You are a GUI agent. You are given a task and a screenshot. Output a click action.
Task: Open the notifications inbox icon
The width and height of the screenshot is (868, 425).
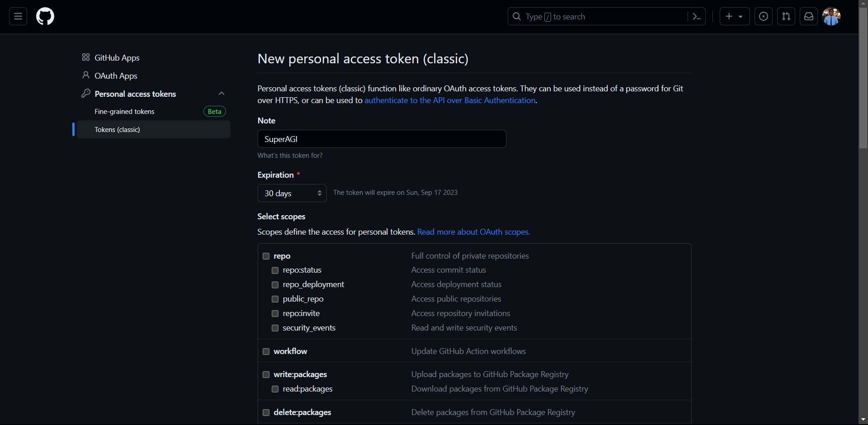(x=809, y=17)
